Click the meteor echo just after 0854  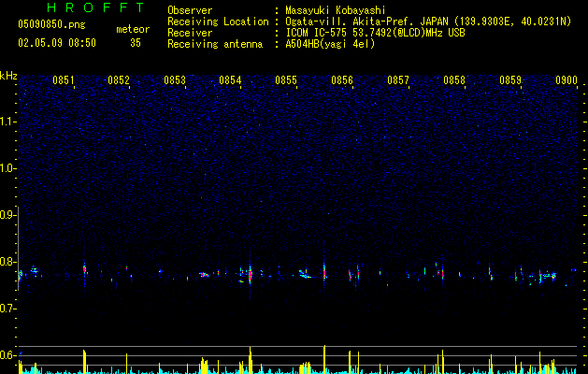click(x=251, y=274)
